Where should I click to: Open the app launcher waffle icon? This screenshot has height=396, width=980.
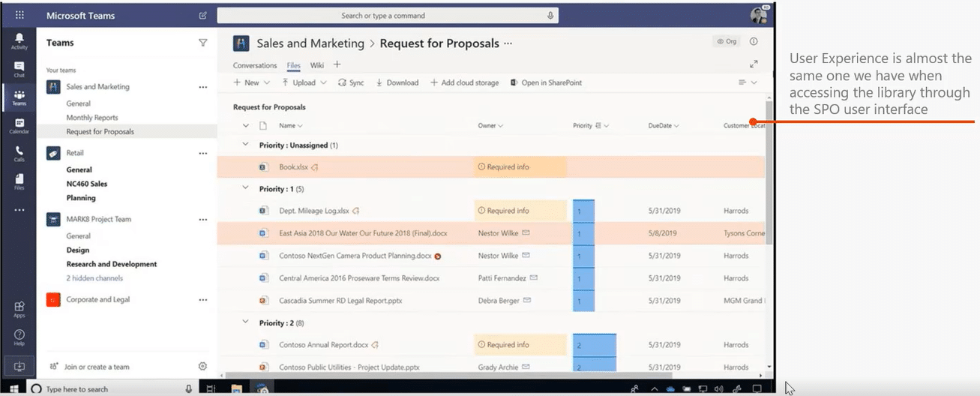coord(19,15)
